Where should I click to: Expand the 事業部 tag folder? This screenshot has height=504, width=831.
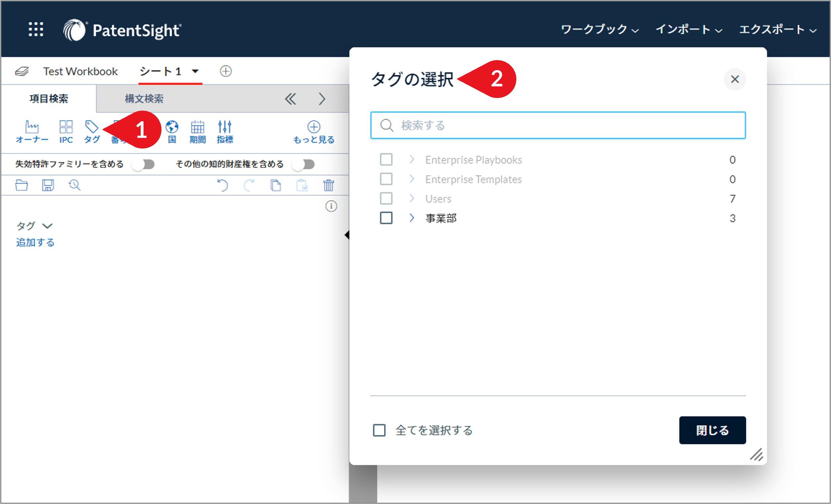[x=411, y=218]
